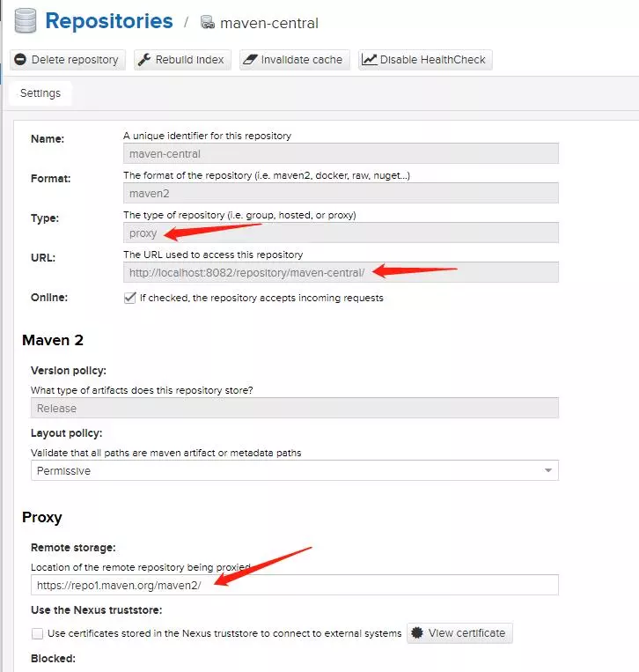Click the Invalidate cache eraser icon
This screenshot has height=672, width=639.
[x=250, y=60]
